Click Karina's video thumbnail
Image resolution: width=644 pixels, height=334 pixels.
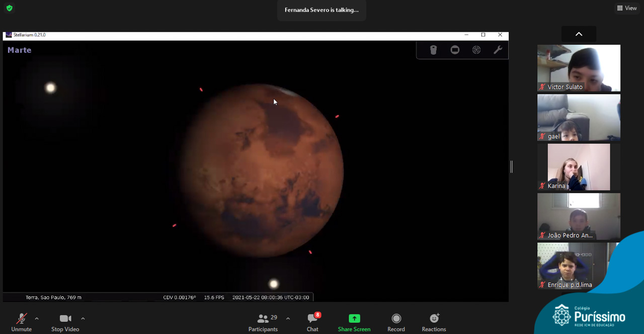[x=579, y=167]
